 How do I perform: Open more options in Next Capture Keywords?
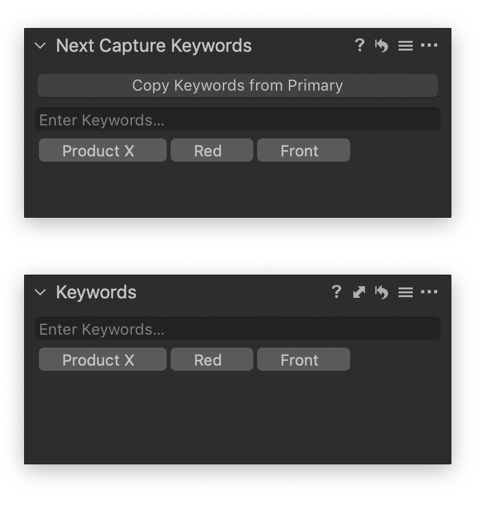click(429, 45)
